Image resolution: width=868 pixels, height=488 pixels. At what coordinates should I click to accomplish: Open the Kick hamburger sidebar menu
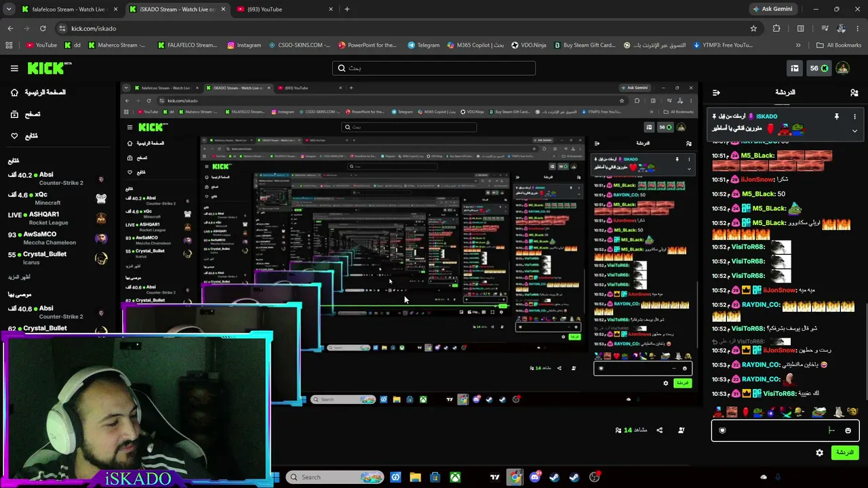[14, 68]
